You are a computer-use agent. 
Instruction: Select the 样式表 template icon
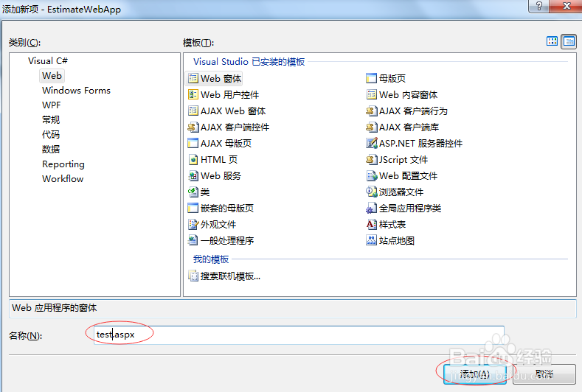tap(371, 225)
